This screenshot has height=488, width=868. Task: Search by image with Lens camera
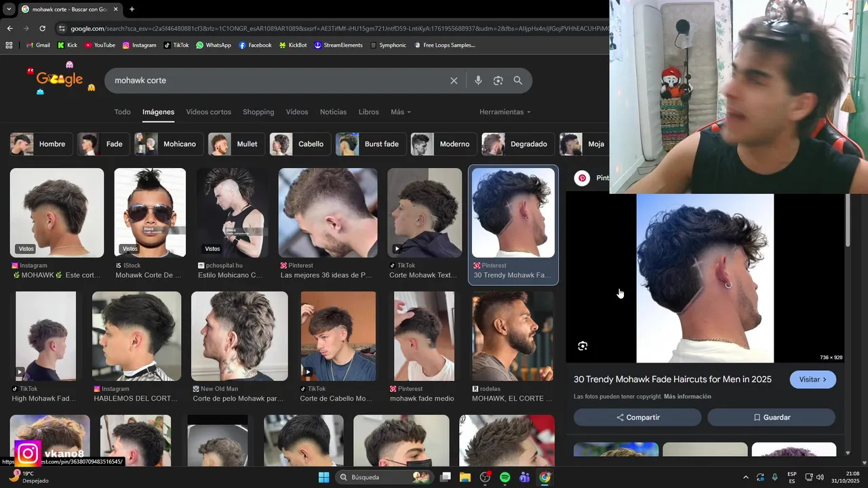pyautogui.click(x=498, y=81)
